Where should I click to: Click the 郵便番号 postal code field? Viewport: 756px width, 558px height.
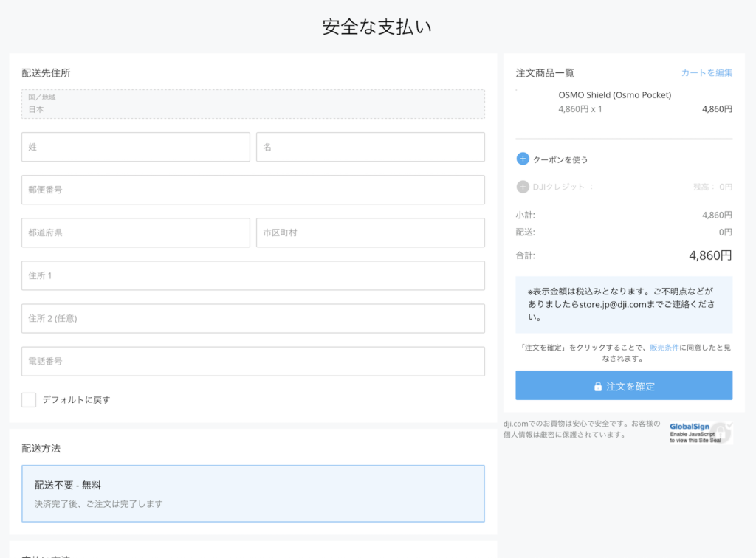[253, 190]
